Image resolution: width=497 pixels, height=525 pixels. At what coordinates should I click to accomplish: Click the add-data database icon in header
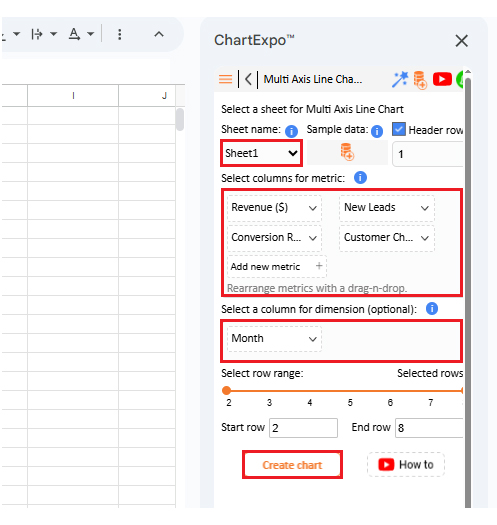[420, 80]
